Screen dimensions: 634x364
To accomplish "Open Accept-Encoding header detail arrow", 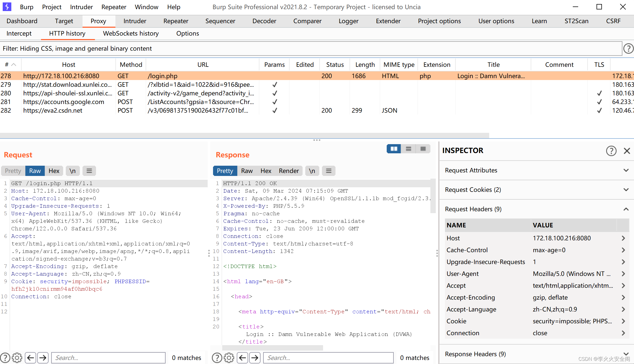I will click(623, 297).
